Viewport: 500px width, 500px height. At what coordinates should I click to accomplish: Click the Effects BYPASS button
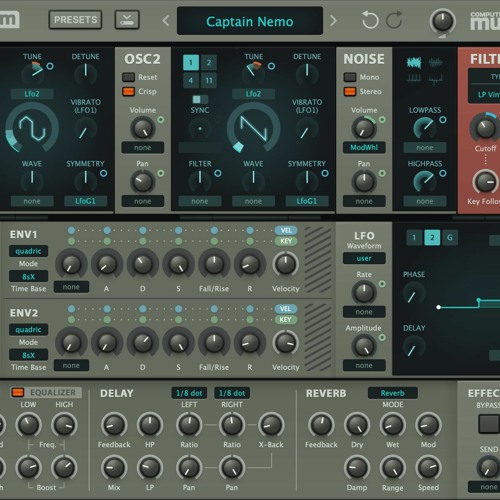[x=489, y=423]
